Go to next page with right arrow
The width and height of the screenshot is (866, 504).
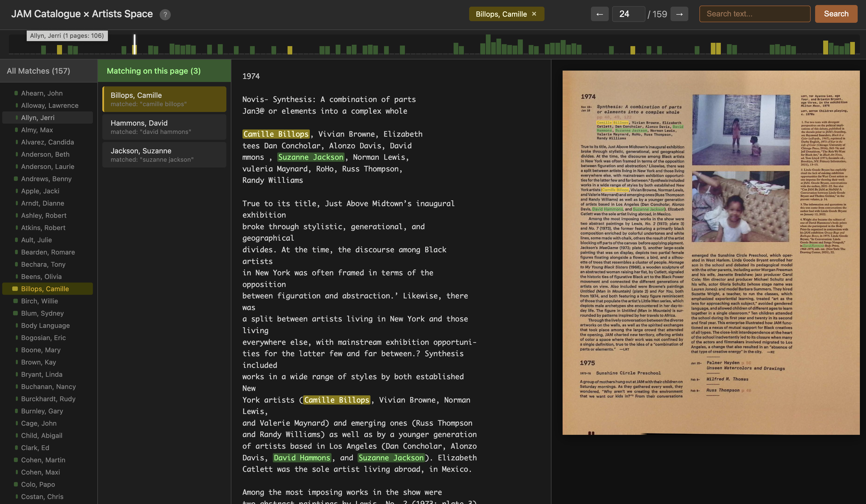[x=679, y=14]
